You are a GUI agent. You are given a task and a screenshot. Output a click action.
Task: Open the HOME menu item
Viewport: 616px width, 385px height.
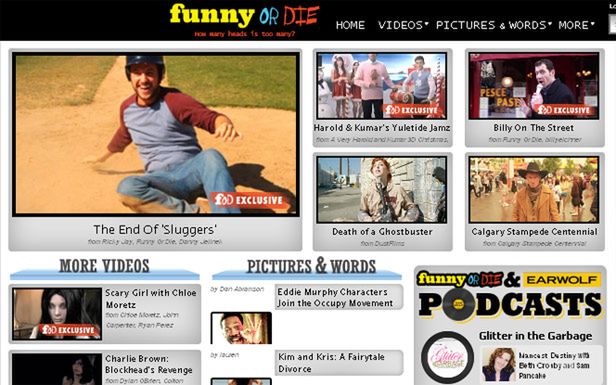point(350,25)
